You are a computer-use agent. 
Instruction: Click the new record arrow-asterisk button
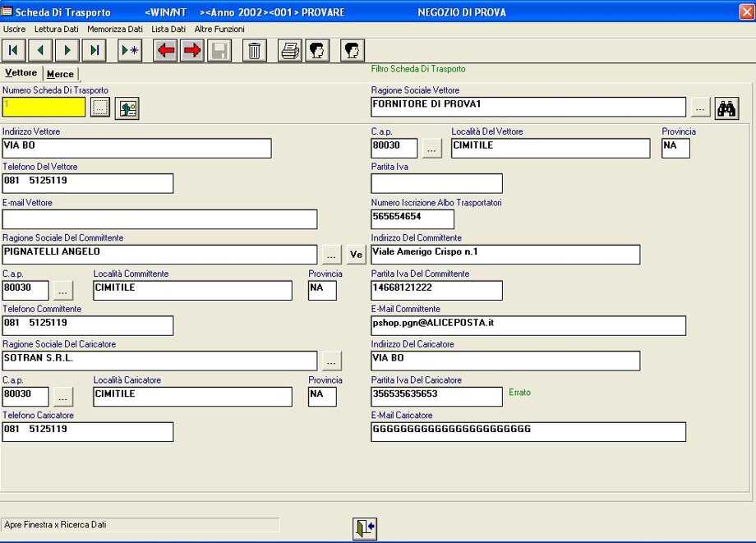(x=130, y=51)
